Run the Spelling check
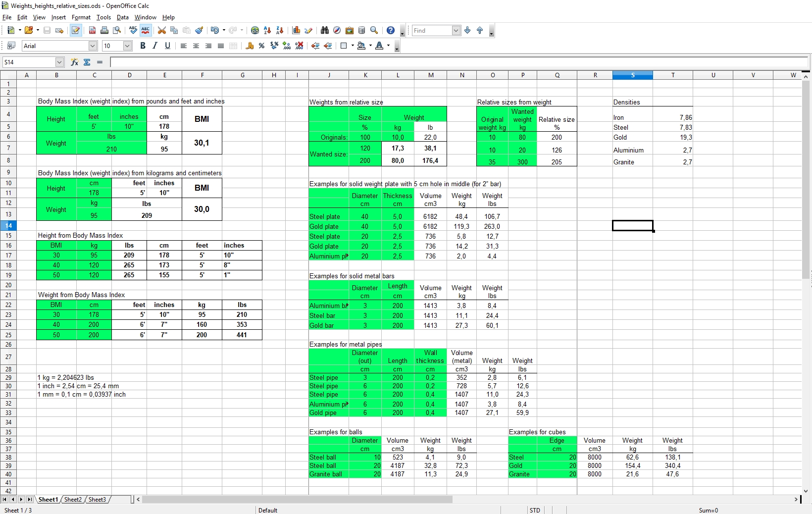Viewport: 812px width, 514px height. point(133,30)
